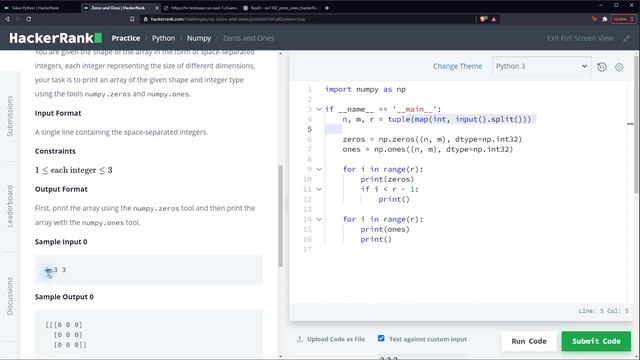The width and height of the screenshot is (640, 360).
Task: Click the print(ones) line
Action: (x=385, y=229)
